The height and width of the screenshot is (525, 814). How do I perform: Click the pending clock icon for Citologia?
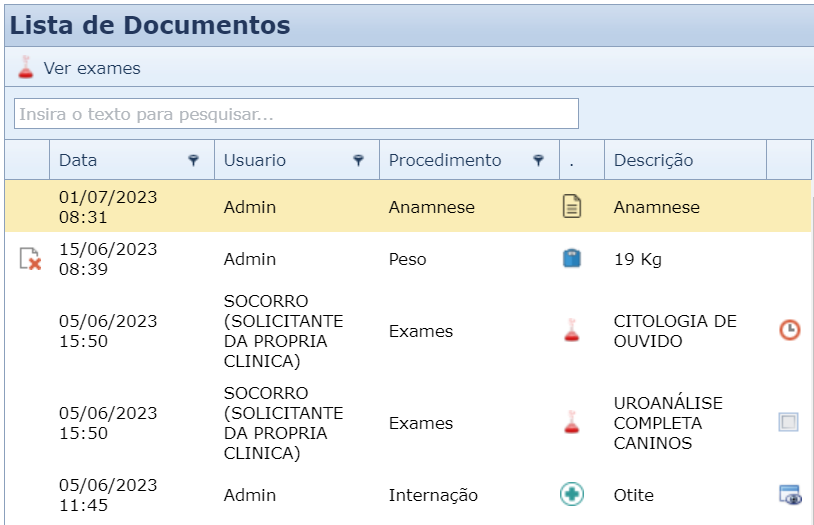tap(789, 330)
